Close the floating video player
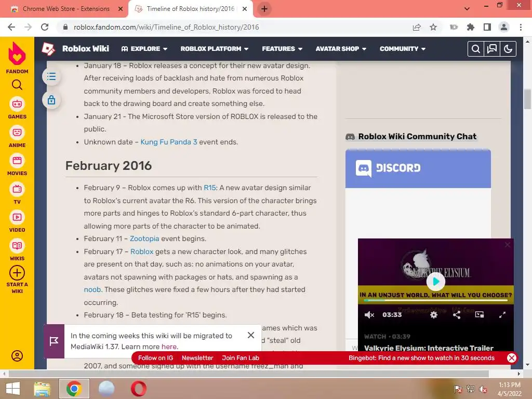 coord(508,245)
